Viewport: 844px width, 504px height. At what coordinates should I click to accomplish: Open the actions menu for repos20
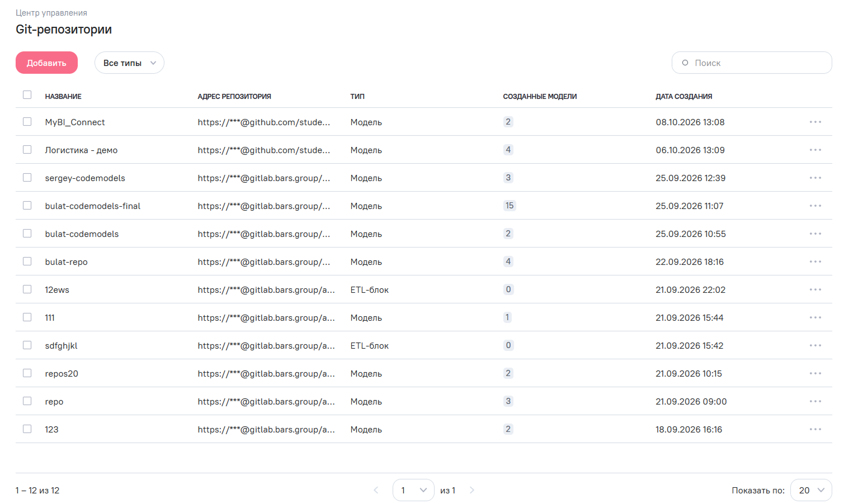(815, 373)
